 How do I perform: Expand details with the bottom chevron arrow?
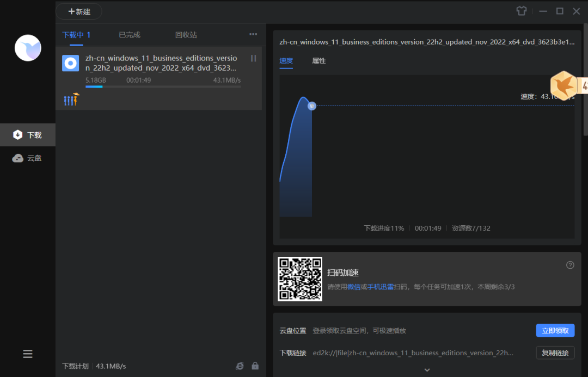point(427,370)
